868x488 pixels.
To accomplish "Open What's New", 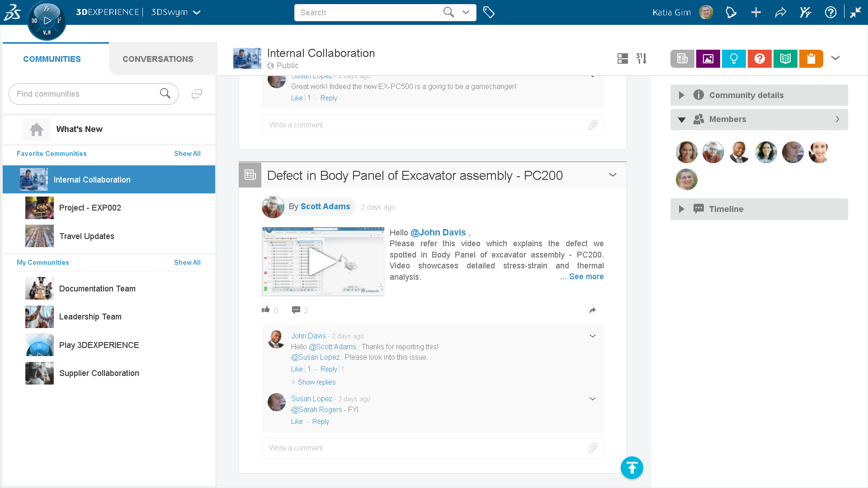I will [109, 129].
